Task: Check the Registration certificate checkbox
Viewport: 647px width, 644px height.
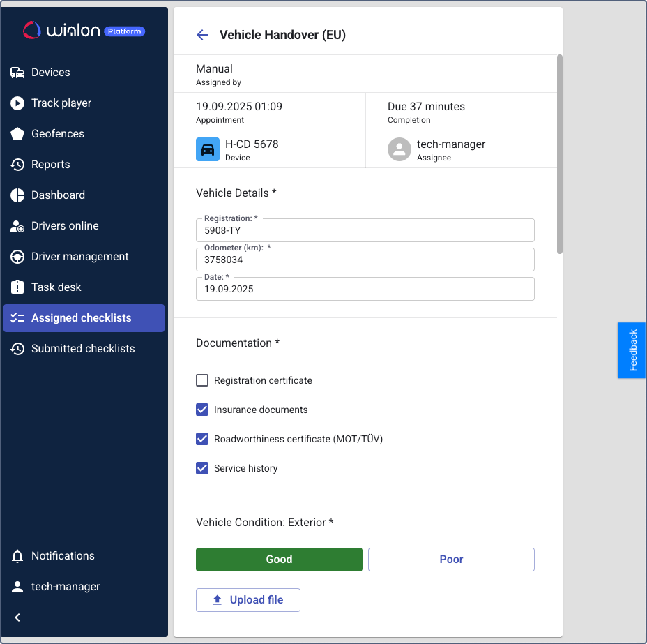Action: point(202,380)
